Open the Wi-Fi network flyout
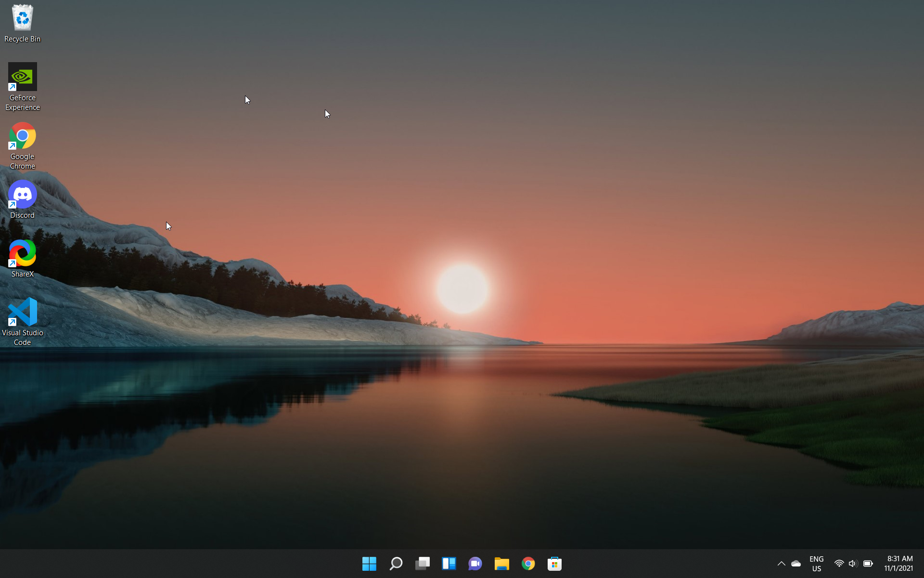This screenshot has width=924, height=578. click(x=839, y=564)
